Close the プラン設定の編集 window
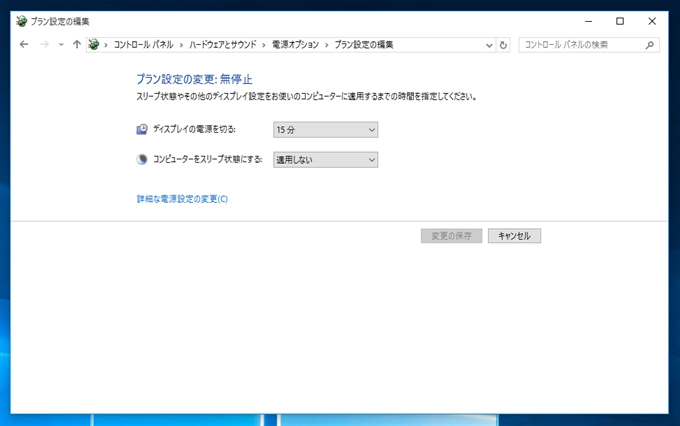680x426 pixels. coord(652,21)
